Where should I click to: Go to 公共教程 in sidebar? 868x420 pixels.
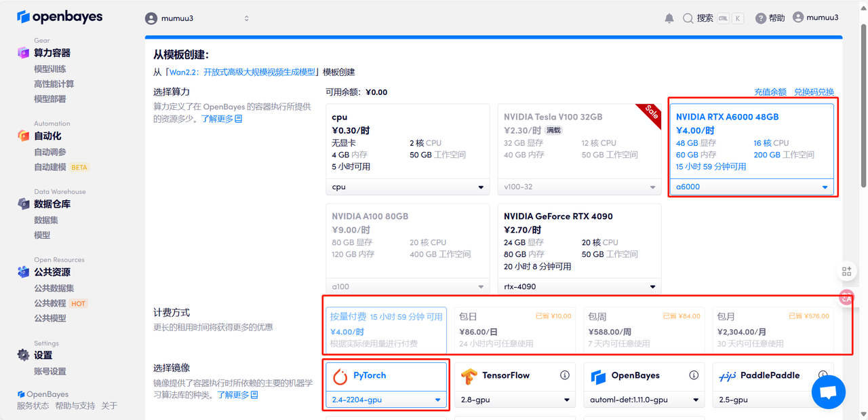[x=50, y=303]
